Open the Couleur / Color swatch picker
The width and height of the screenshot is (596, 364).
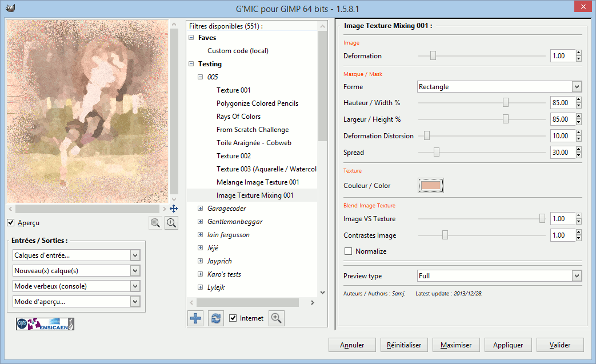click(431, 185)
